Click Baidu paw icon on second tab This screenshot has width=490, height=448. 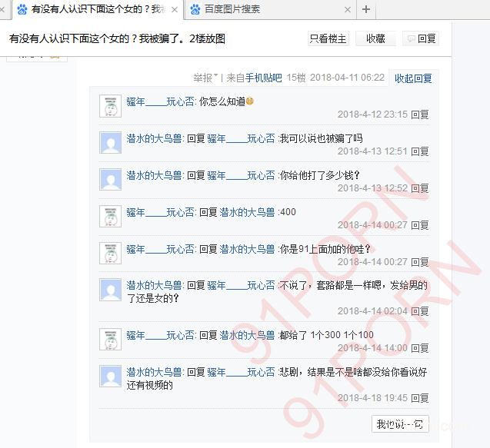click(195, 10)
